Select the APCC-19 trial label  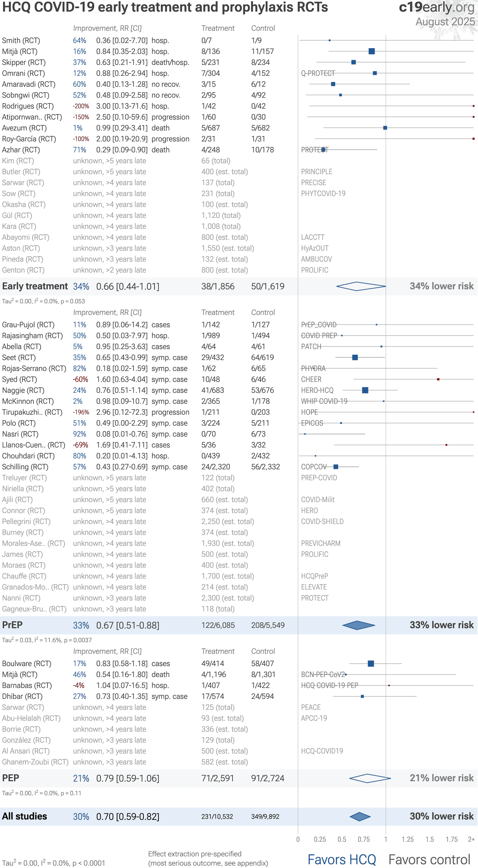314,718
